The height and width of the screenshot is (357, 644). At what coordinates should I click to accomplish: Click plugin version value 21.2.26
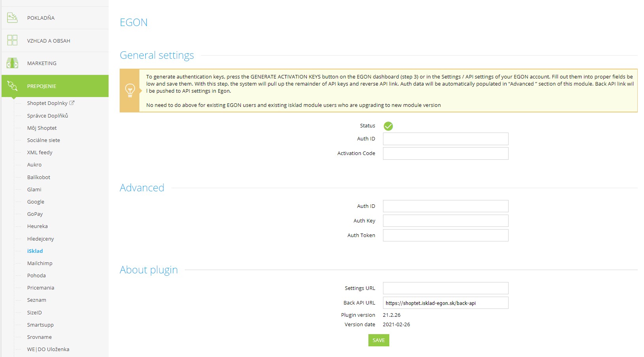click(x=392, y=315)
